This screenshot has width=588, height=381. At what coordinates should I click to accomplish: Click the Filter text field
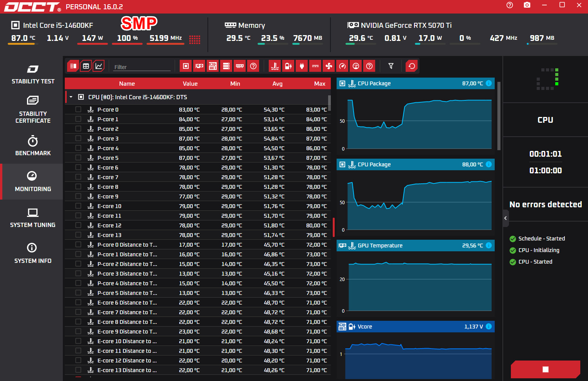[142, 67]
